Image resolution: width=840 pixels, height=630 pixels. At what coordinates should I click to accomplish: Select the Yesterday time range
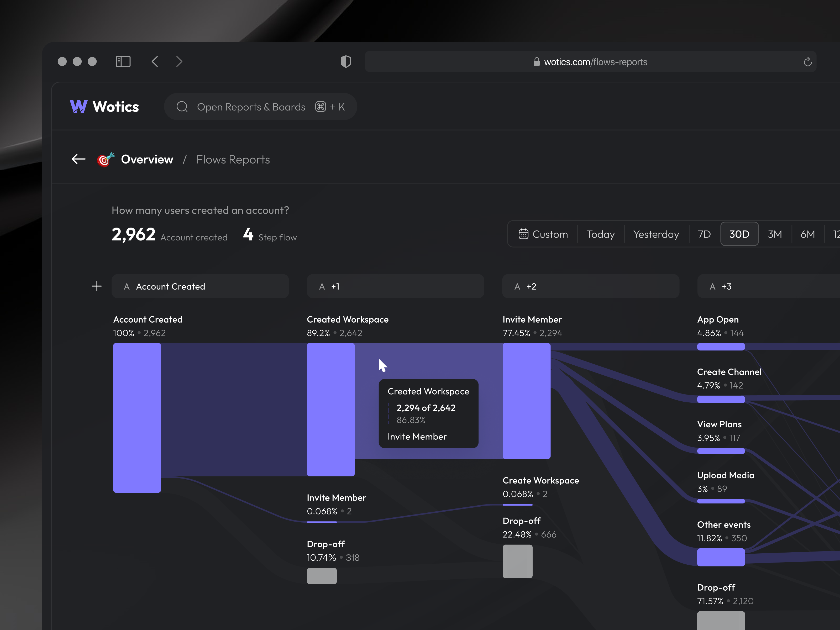point(656,234)
